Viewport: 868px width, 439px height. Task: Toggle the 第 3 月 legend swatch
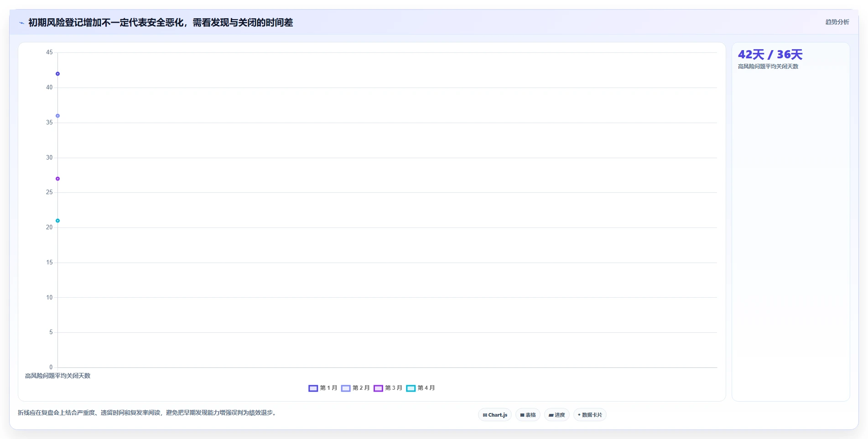[378, 388]
